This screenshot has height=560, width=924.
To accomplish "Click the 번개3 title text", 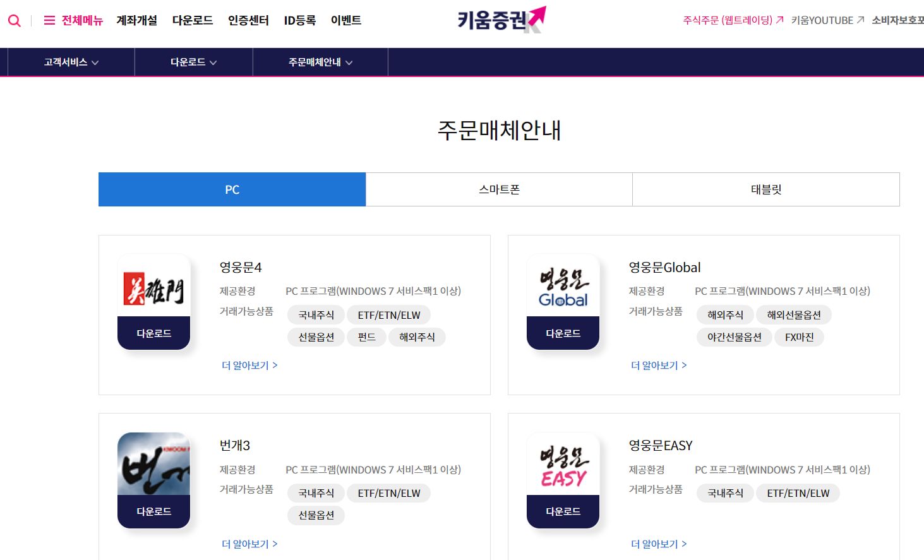I will point(235,446).
